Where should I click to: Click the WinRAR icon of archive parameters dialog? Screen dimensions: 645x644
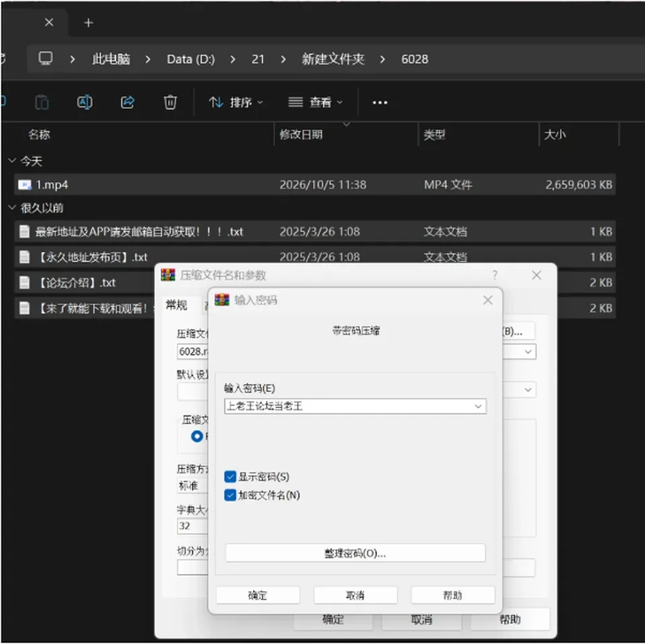pyautogui.click(x=168, y=274)
